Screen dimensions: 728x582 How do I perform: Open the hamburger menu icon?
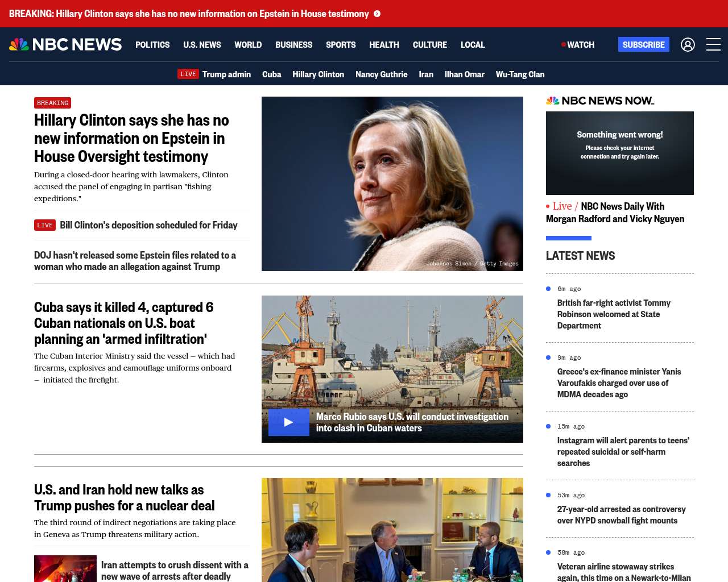[x=713, y=44]
